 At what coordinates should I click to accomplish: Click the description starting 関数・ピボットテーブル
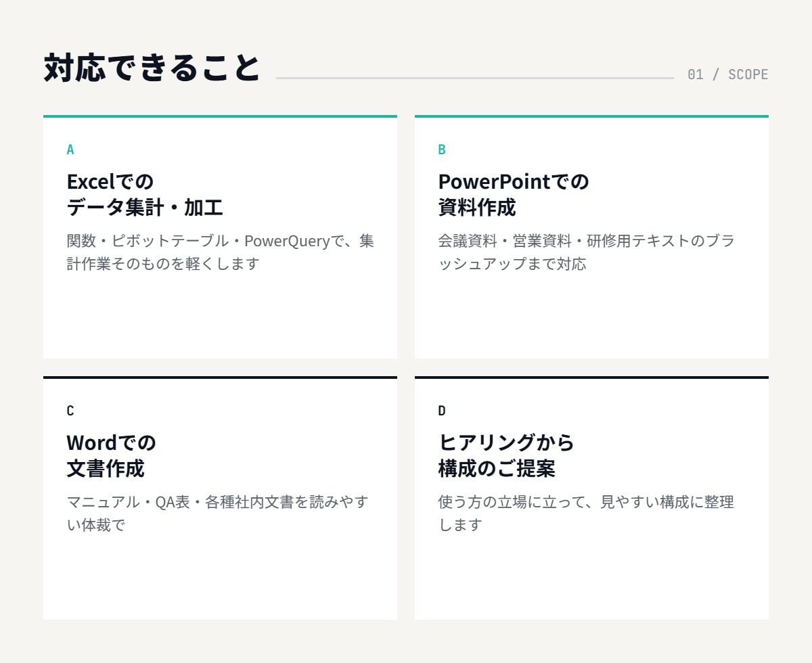tap(221, 252)
